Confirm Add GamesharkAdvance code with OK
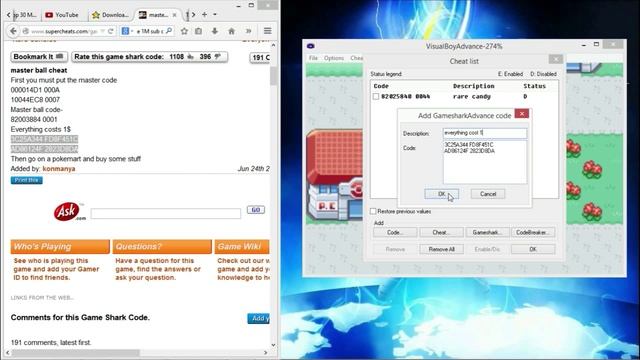640x360 pixels. coord(442,194)
